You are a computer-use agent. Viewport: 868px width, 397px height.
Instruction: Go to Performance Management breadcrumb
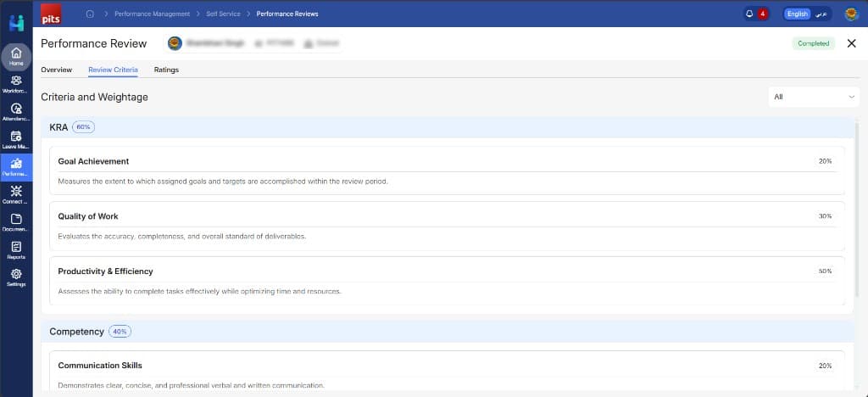[x=153, y=14]
